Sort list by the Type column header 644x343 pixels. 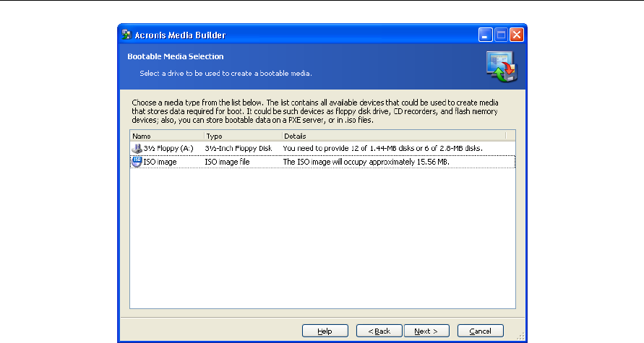(243, 136)
